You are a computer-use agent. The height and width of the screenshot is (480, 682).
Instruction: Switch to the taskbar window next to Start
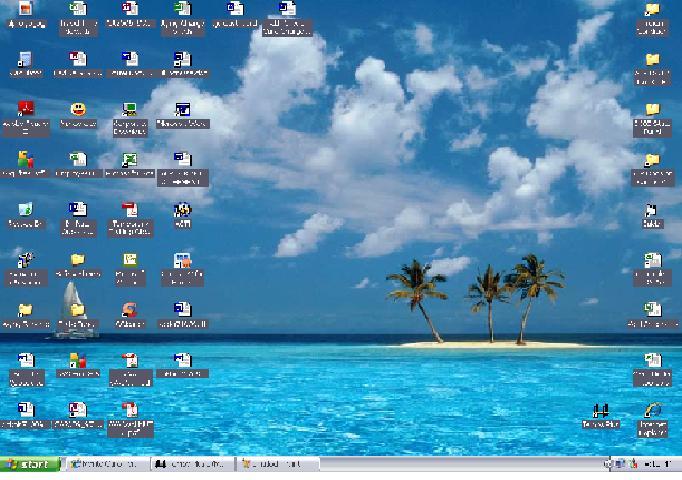click(106, 465)
